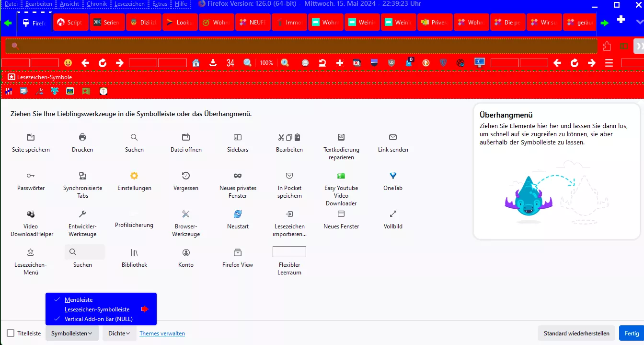Click the brown URL address bar

tap(302, 46)
